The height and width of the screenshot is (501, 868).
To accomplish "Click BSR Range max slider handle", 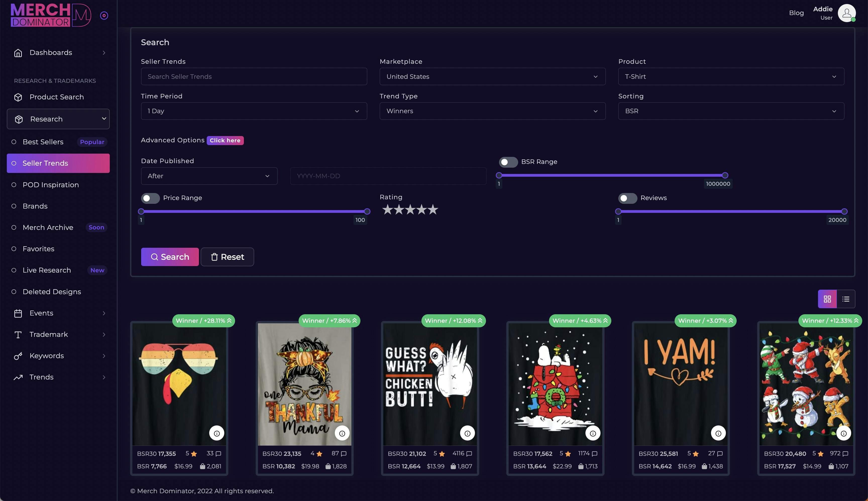I will point(725,175).
